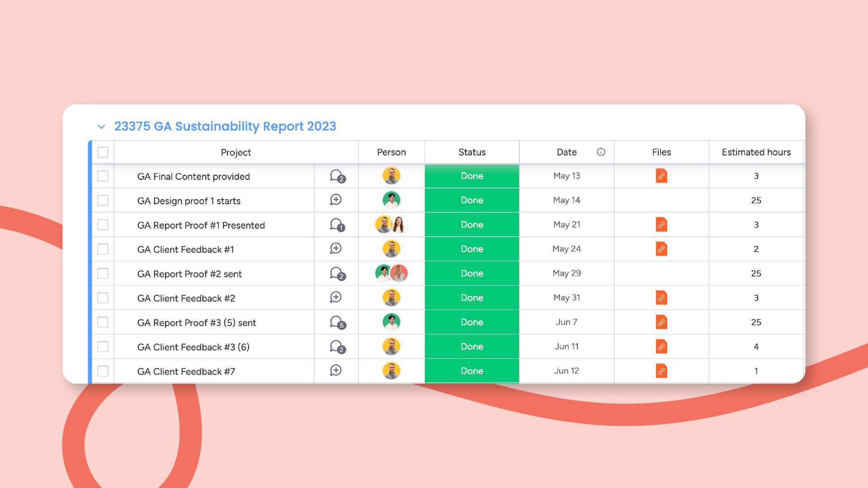868x488 pixels.
Task: Select the May 29 date cell
Action: point(567,273)
